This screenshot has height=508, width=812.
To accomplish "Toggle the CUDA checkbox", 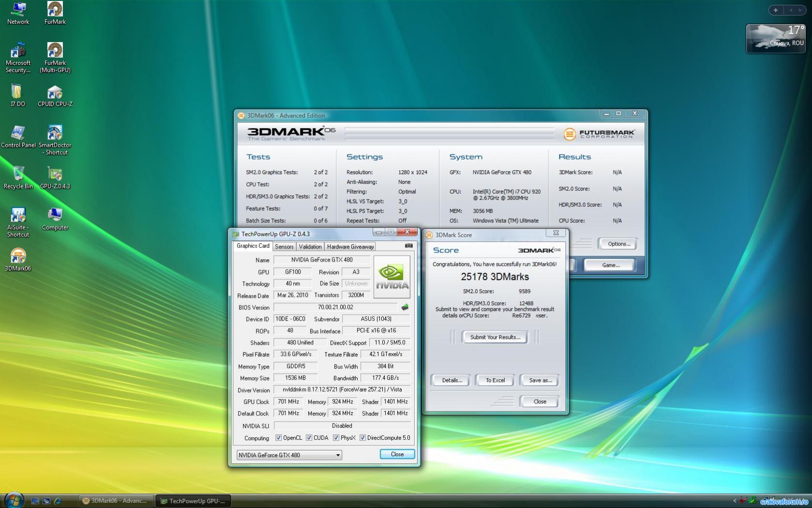I will 309,438.
